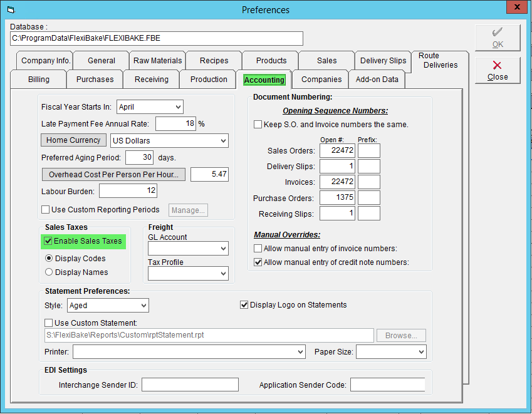Open the Freight Tax Profile dropdown
The image size is (532, 414).
click(223, 274)
